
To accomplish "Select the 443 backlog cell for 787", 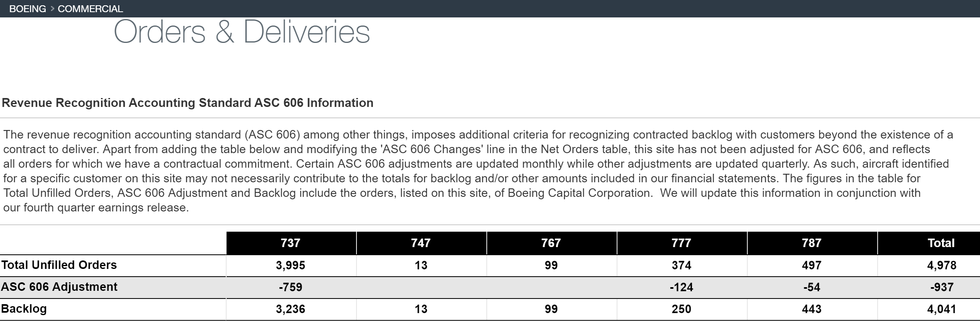I will [x=812, y=309].
